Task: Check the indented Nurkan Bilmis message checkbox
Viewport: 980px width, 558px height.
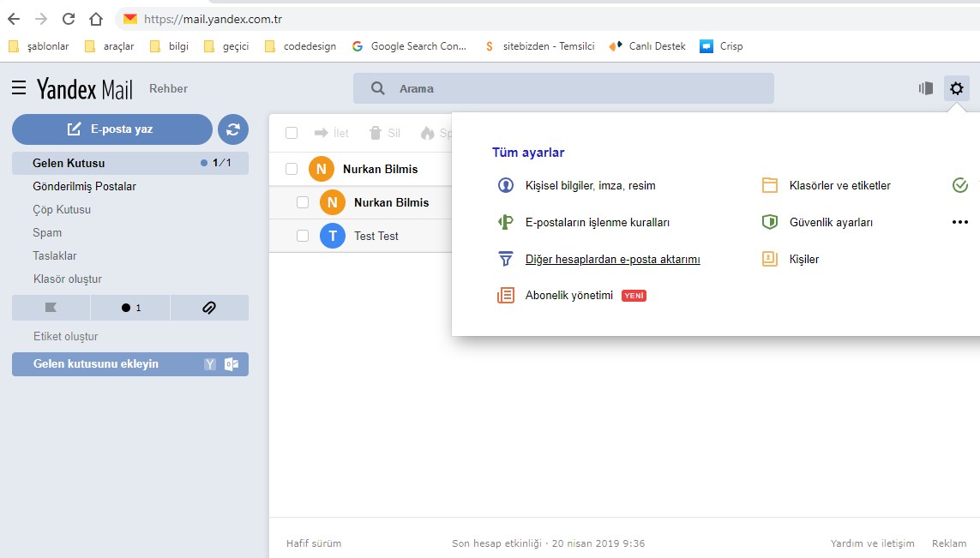Action: [x=303, y=202]
